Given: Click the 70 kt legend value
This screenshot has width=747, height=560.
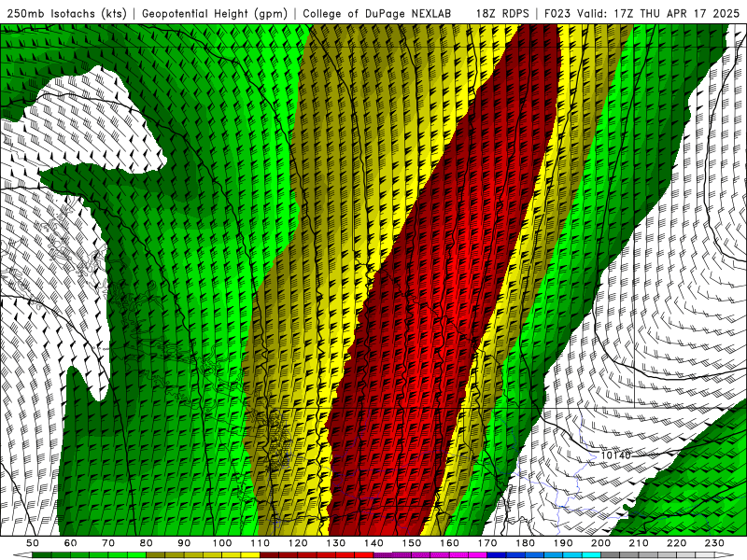Looking at the screenshot, I should (x=108, y=543).
